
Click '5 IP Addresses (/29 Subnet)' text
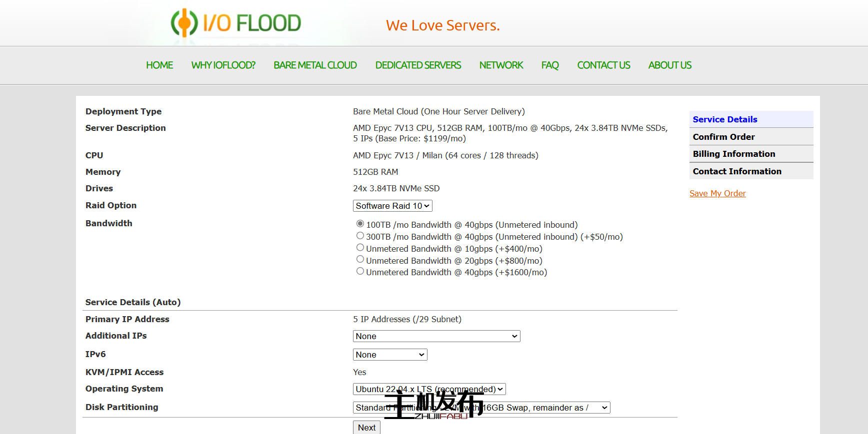pyautogui.click(x=407, y=319)
